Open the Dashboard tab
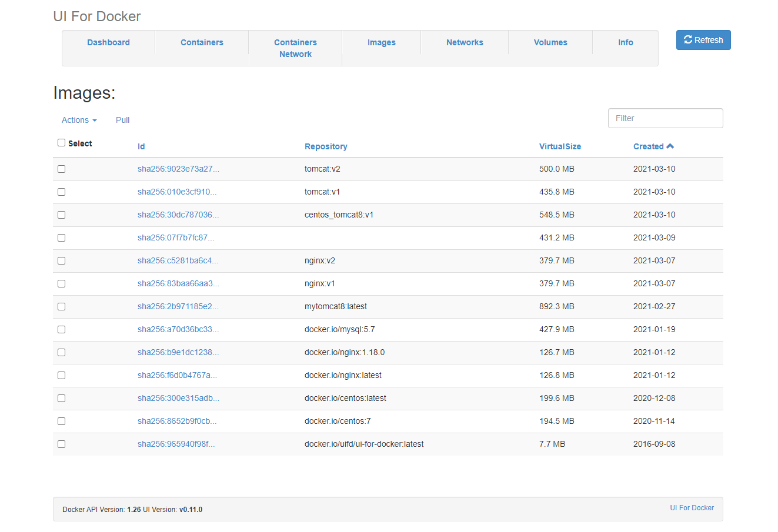The width and height of the screenshot is (778, 532). (108, 42)
